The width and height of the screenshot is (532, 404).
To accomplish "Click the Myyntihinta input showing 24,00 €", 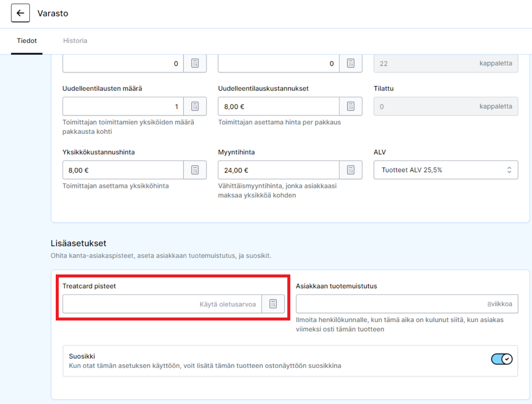I will pos(279,170).
